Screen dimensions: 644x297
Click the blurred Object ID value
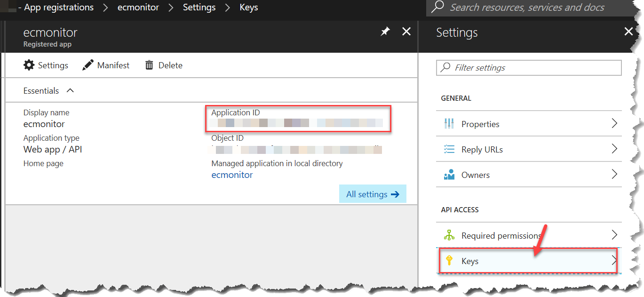(296, 150)
